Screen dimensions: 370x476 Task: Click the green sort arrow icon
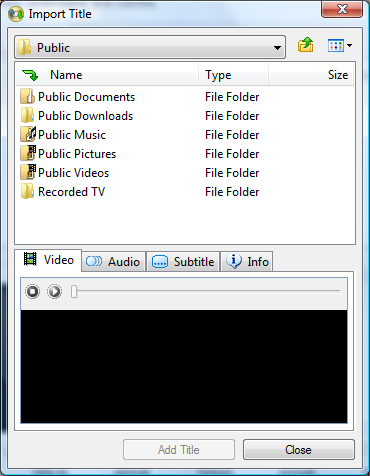tap(30, 75)
